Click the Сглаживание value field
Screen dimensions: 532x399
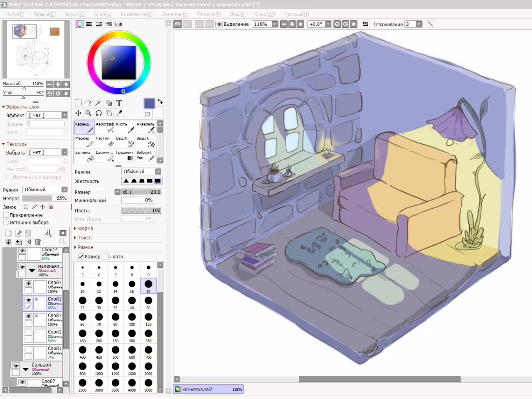410,24
